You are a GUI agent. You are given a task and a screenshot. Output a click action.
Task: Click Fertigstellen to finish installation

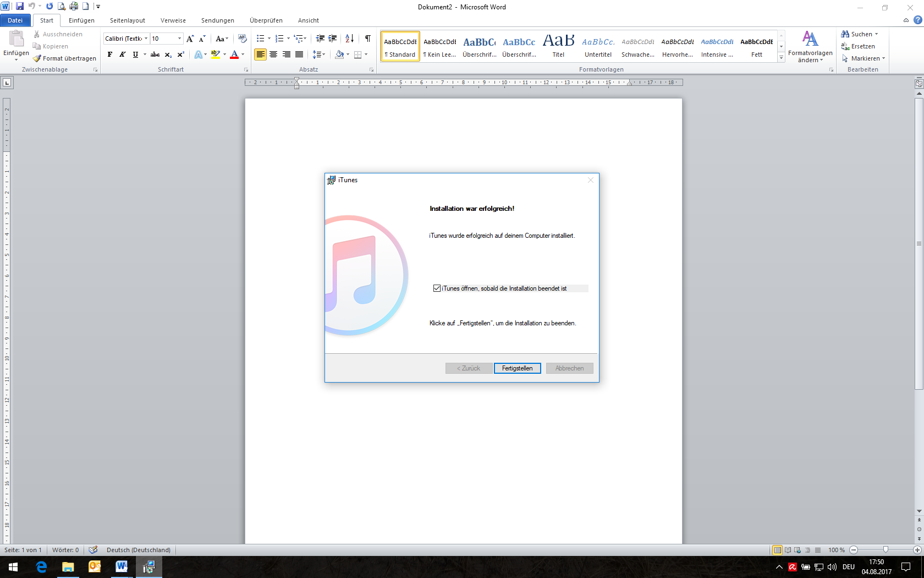pyautogui.click(x=517, y=368)
